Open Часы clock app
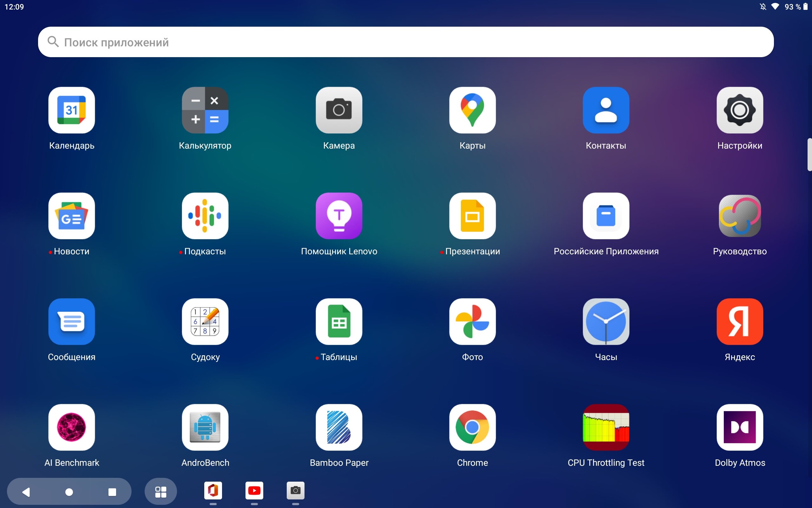 [x=606, y=322]
